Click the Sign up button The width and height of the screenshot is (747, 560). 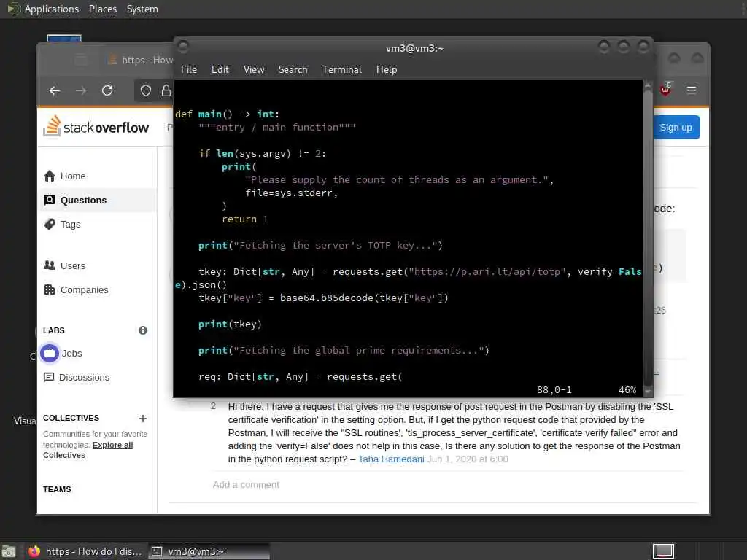point(676,127)
